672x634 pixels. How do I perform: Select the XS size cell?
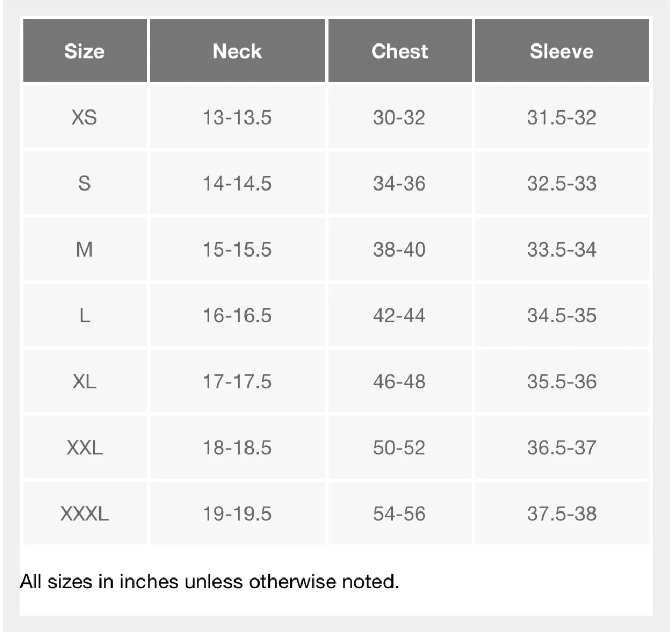[84, 117]
